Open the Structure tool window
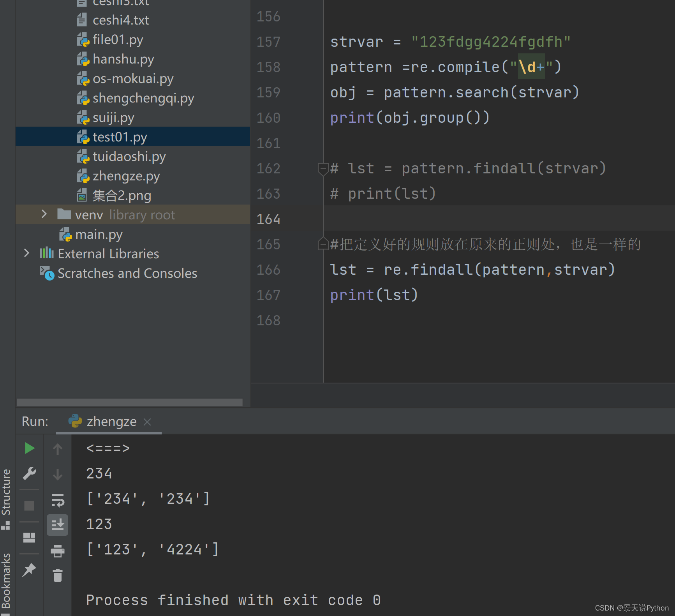The height and width of the screenshot is (616, 675). (6, 499)
